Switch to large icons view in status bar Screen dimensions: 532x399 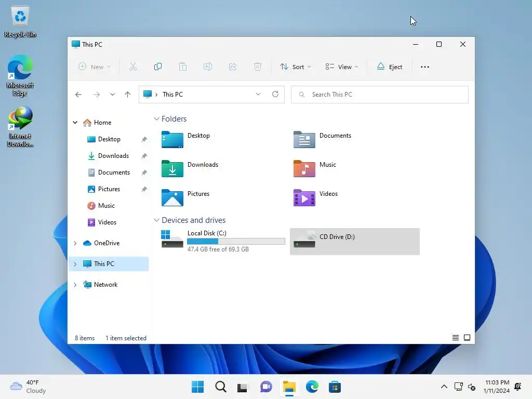click(x=467, y=338)
